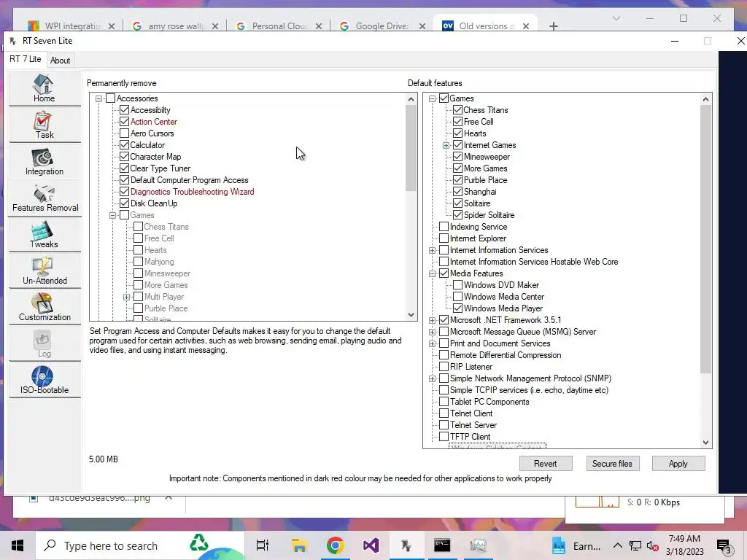Select the Un-Attended section
Image resolution: width=747 pixels, height=560 pixels.
tap(44, 271)
